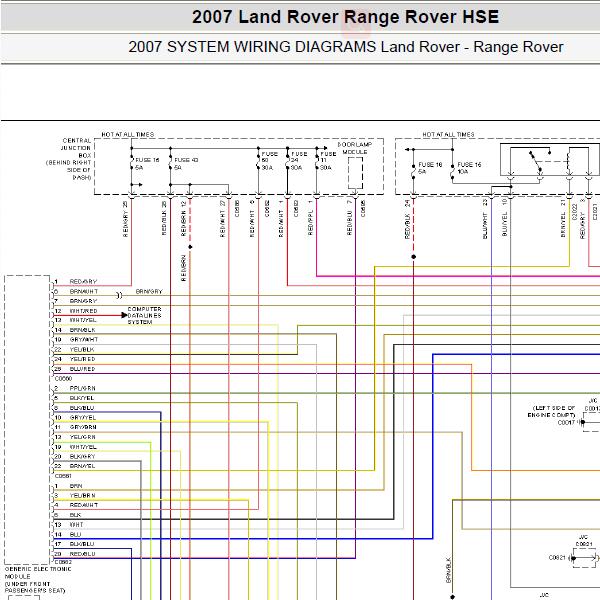
Task: Click the "FUSE 60" 30A label
Action: [x=268, y=161]
